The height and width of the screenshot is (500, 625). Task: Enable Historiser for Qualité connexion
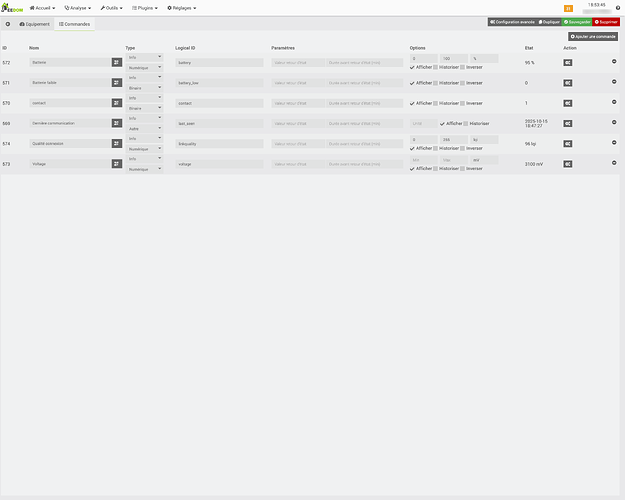pos(435,148)
